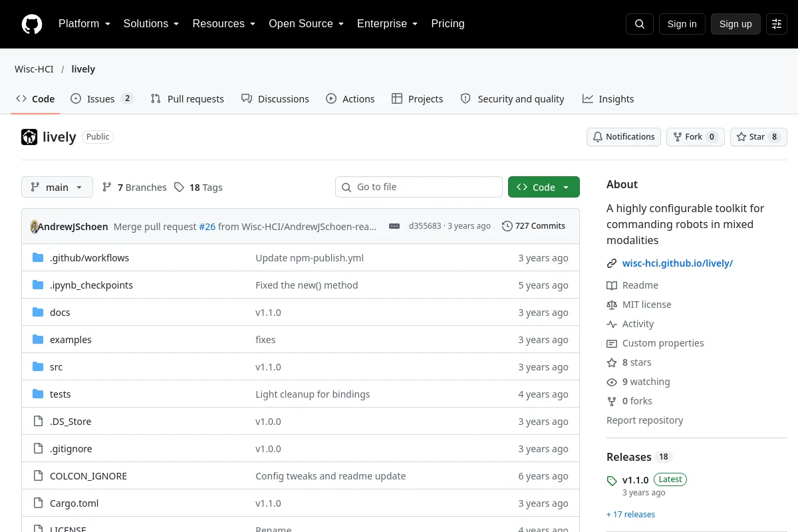Open the lively link in the breadcrumb
The image size is (798, 532).
tap(83, 69)
